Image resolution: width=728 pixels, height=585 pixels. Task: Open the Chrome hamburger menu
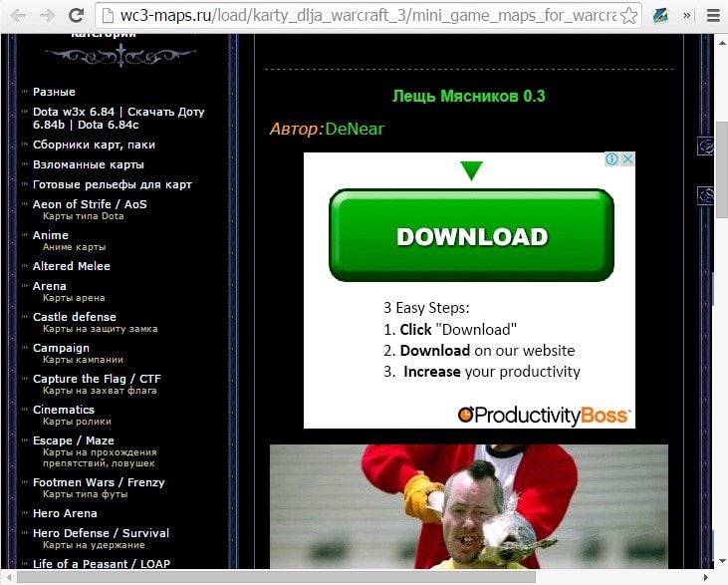click(x=713, y=16)
